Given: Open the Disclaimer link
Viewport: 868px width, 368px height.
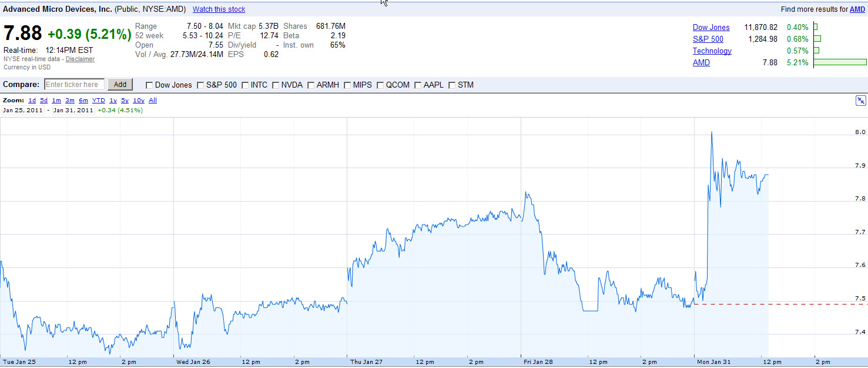Looking at the screenshot, I should click(80, 59).
